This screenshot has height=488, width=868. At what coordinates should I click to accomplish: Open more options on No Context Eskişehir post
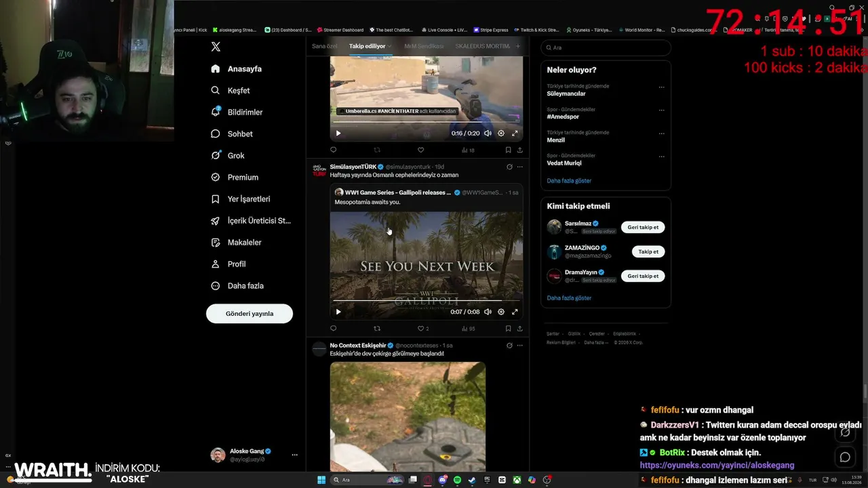pos(520,346)
